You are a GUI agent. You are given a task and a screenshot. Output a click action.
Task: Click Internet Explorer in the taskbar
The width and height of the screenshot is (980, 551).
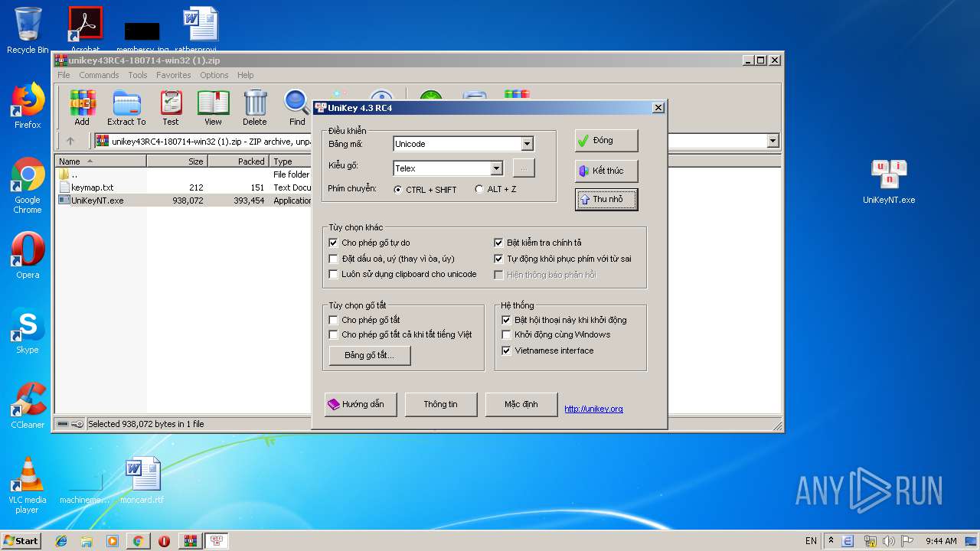(61, 541)
